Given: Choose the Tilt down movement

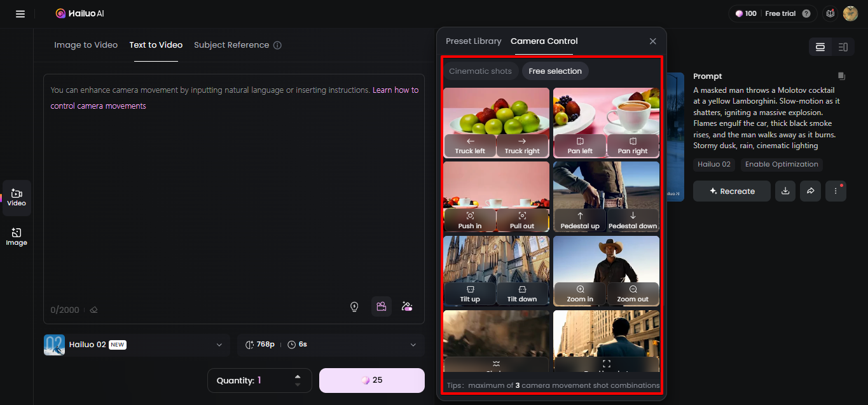Looking at the screenshot, I should [x=522, y=294].
